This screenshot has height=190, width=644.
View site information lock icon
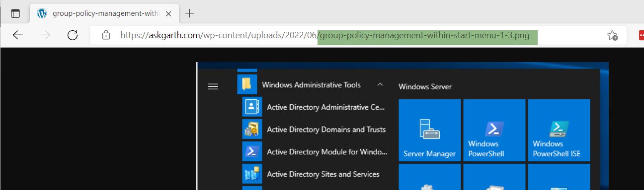point(105,35)
